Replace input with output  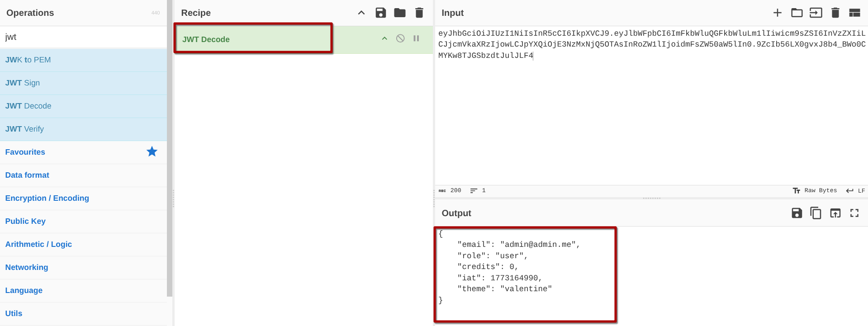click(x=835, y=213)
